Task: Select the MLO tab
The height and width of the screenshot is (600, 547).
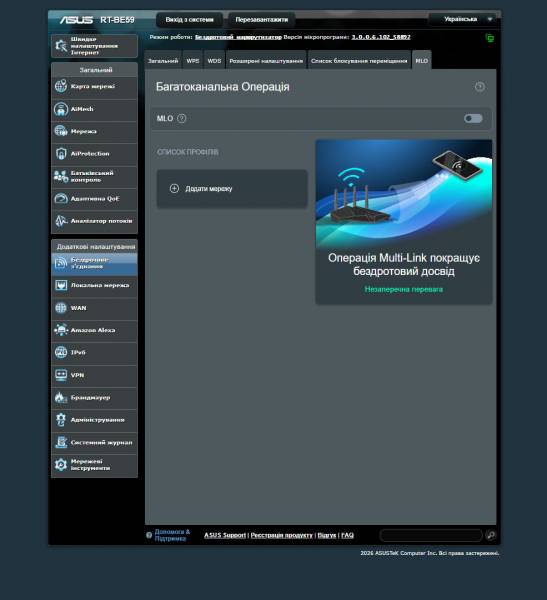Action: tap(422, 60)
